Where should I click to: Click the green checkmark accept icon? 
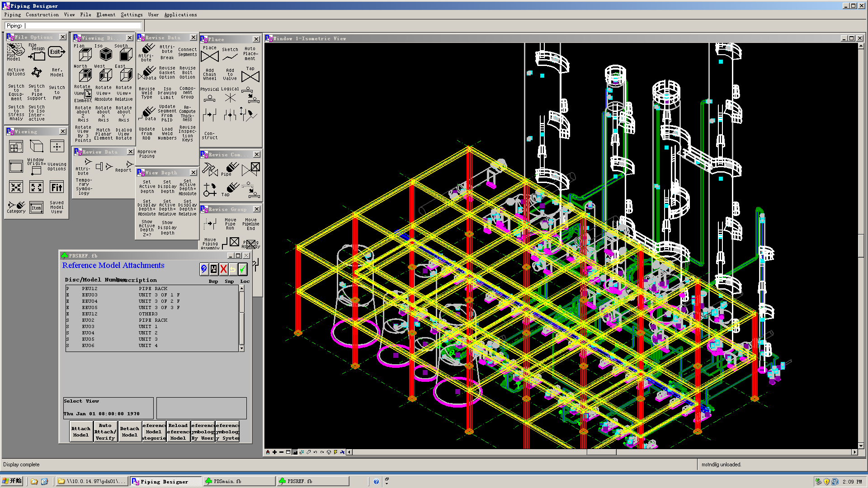[x=243, y=269]
